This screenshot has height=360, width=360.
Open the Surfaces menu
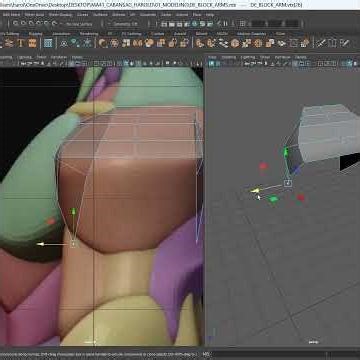click(x=100, y=15)
